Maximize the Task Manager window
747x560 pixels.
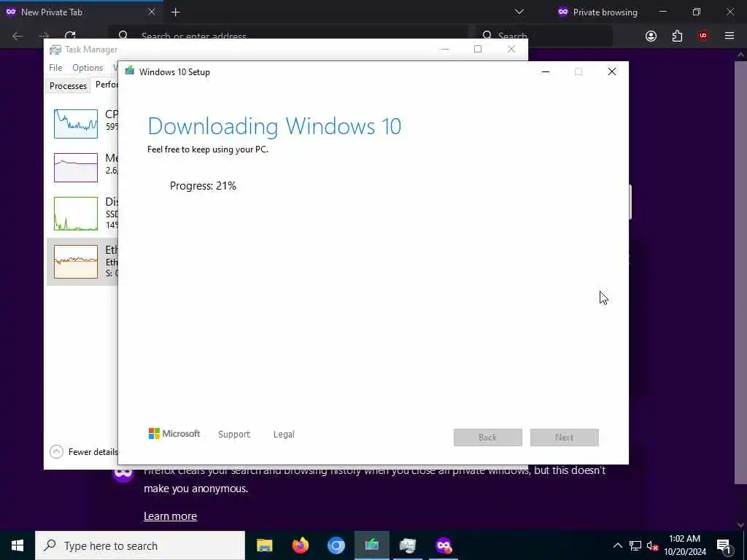point(478,49)
